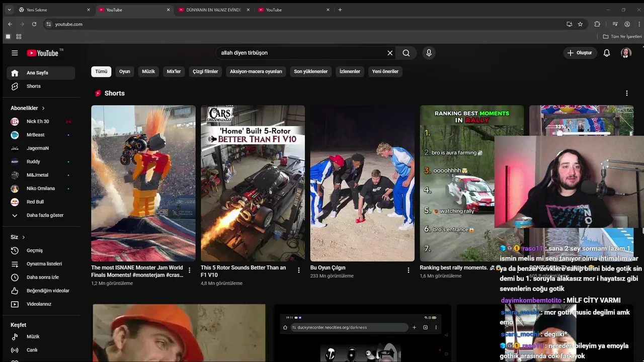The image size is (644, 362).
Task: Switch to DÜNYANIN EN YALNIZ EVİNDE tab
Action: (x=214, y=10)
